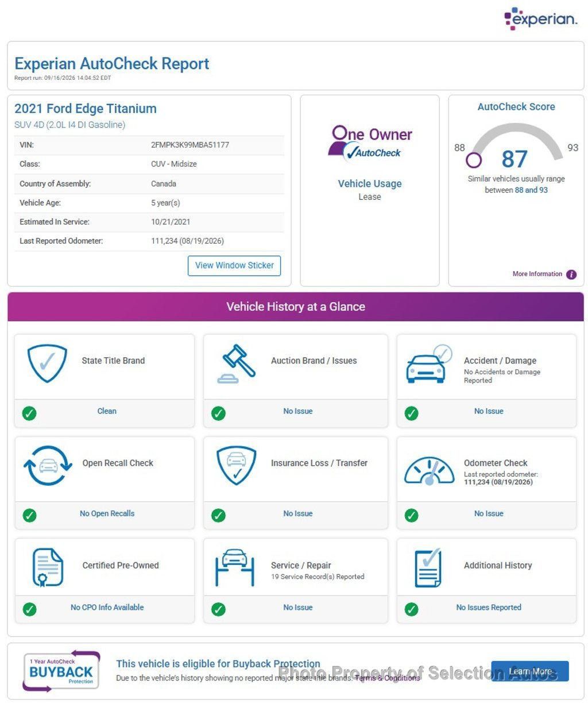
Task: Click the Certified Pre-Owned certificate icon
Action: point(47,567)
